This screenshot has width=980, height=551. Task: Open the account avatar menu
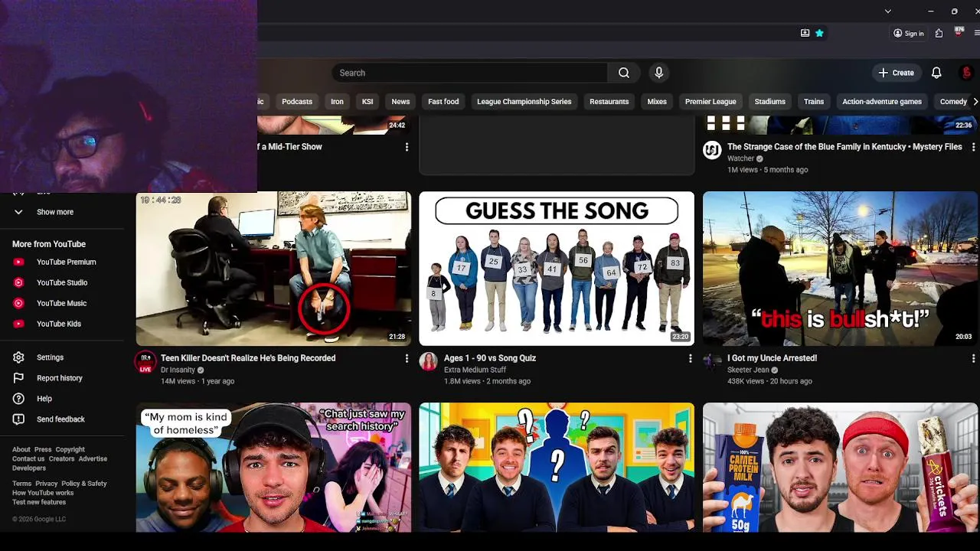point(966,73)
